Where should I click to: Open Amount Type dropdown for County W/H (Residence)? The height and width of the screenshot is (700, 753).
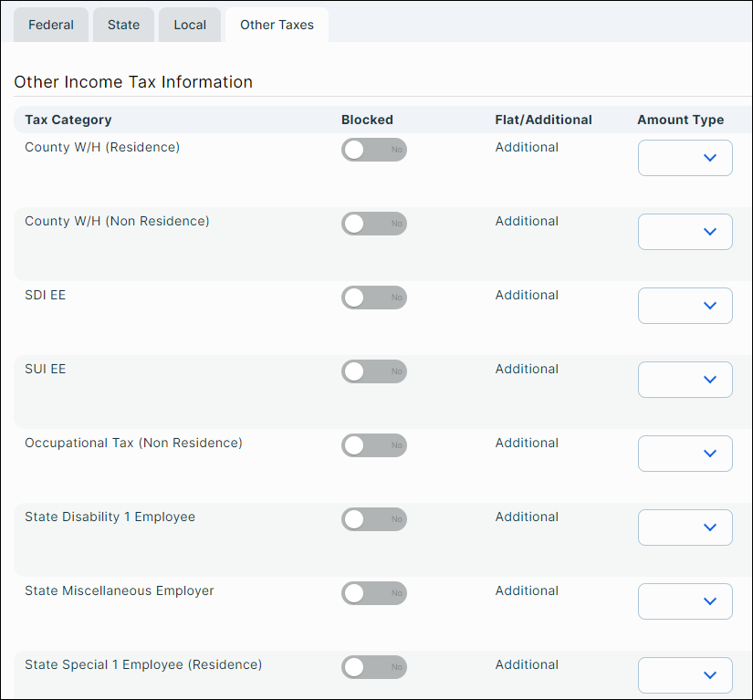point(685,158)
